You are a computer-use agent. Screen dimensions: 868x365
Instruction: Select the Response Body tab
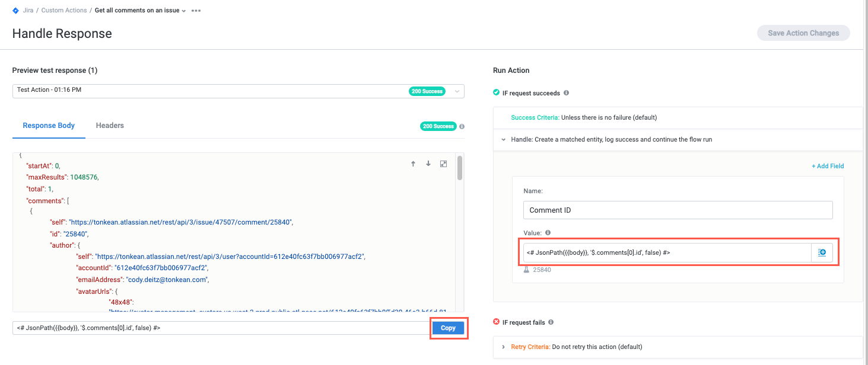[49, 126]
